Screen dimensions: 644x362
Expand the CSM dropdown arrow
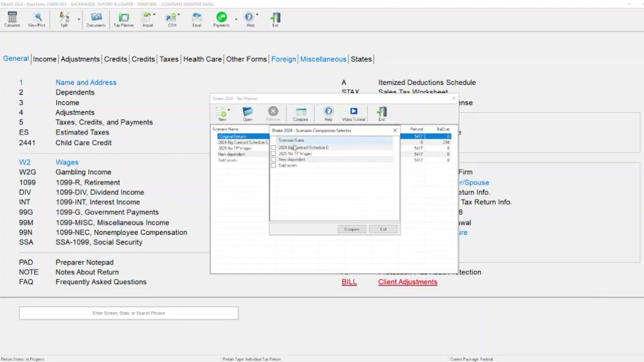point(180,15)
